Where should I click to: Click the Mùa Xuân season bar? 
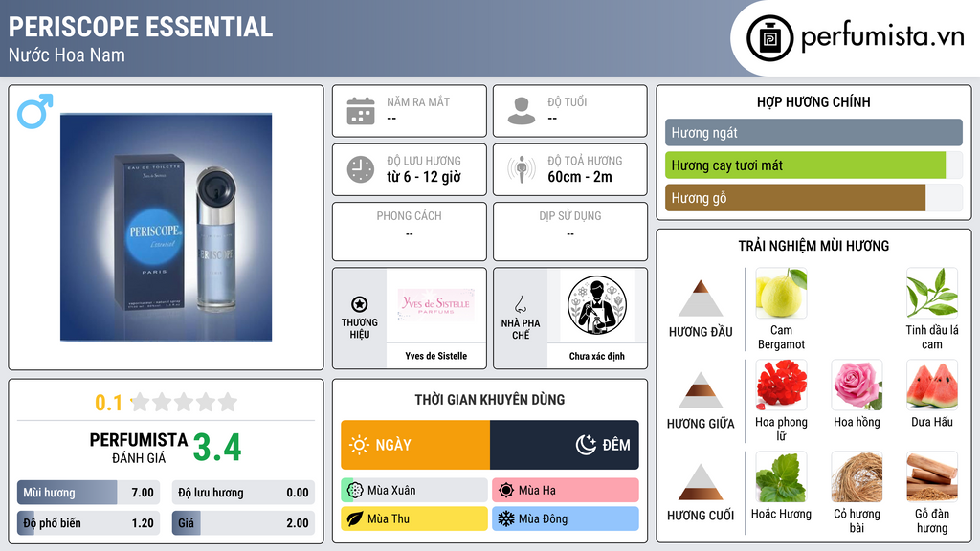(x=414, y=491)
